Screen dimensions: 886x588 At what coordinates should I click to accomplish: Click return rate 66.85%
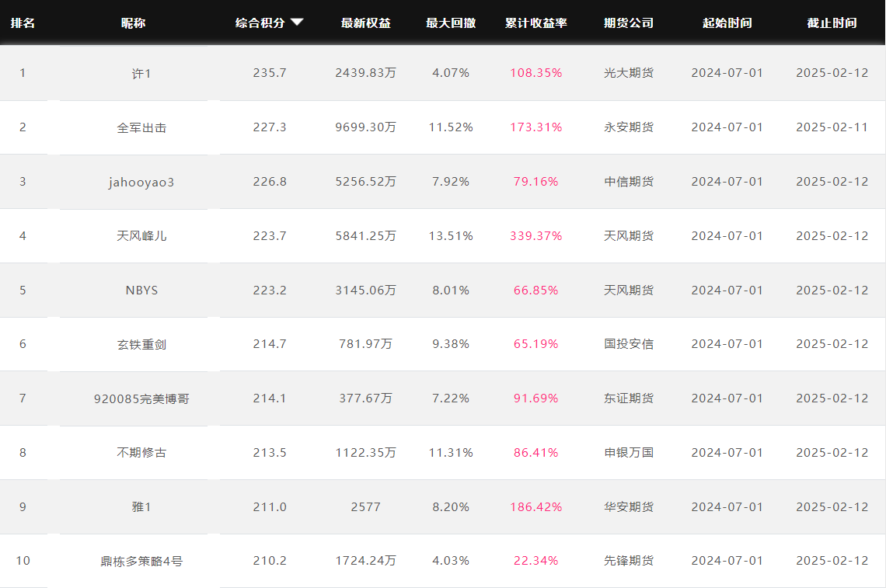(535, 290)
